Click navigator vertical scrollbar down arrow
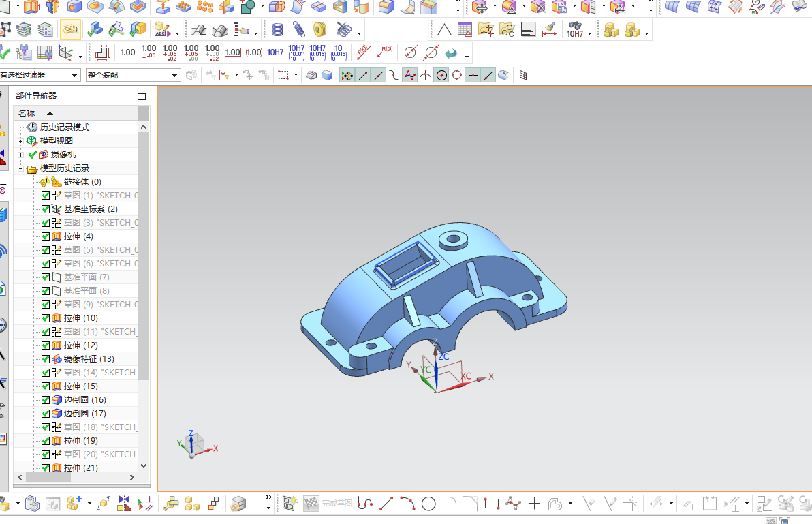Screen dimensions: 812x524 [x=144, y=466]
